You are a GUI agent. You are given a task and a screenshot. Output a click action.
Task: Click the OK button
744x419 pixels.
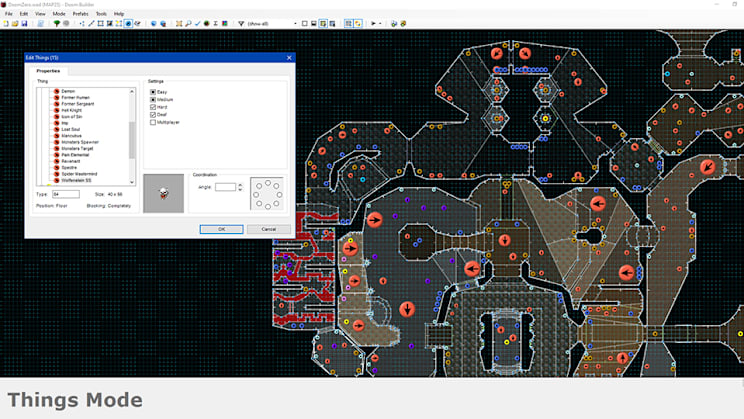[221, 229]
